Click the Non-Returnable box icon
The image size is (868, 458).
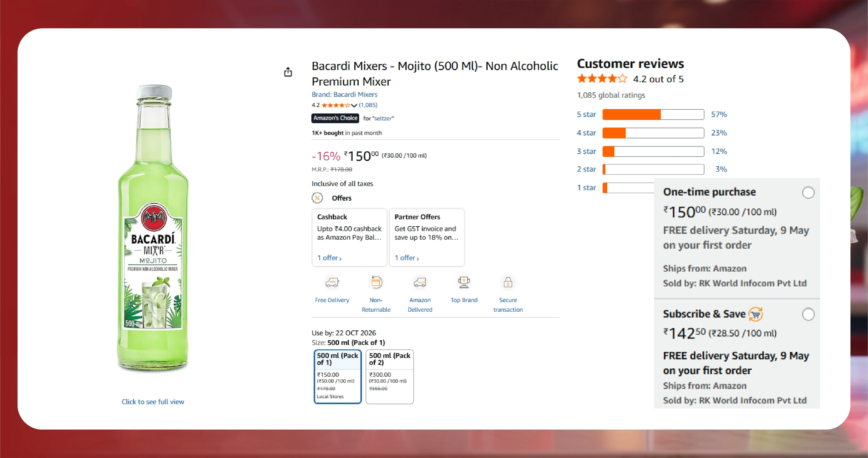[x=376, y=282]
